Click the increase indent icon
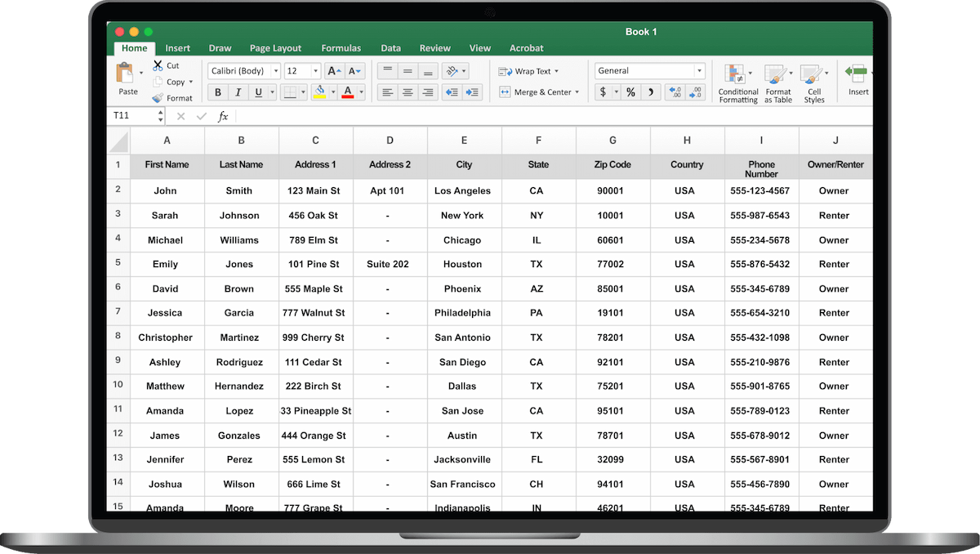Image resolution: width=980 pixels, height=554 pixels. pos(472,92)
